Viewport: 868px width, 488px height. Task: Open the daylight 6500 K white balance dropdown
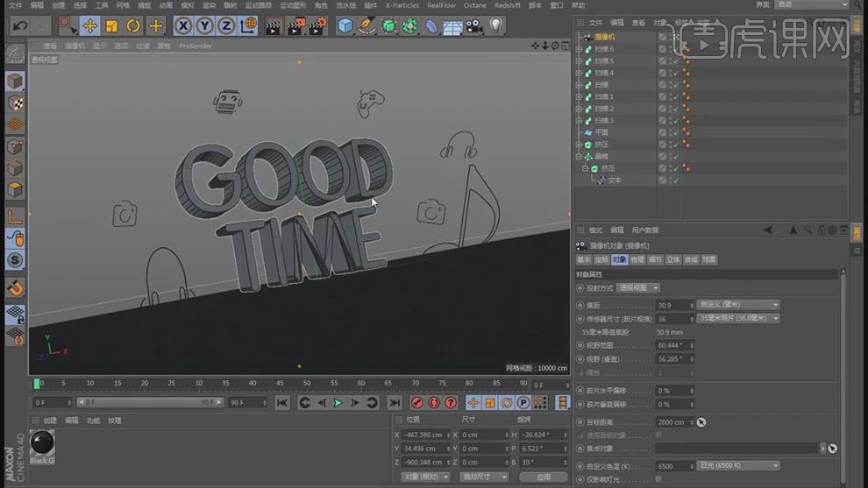[x=738, y=466]
